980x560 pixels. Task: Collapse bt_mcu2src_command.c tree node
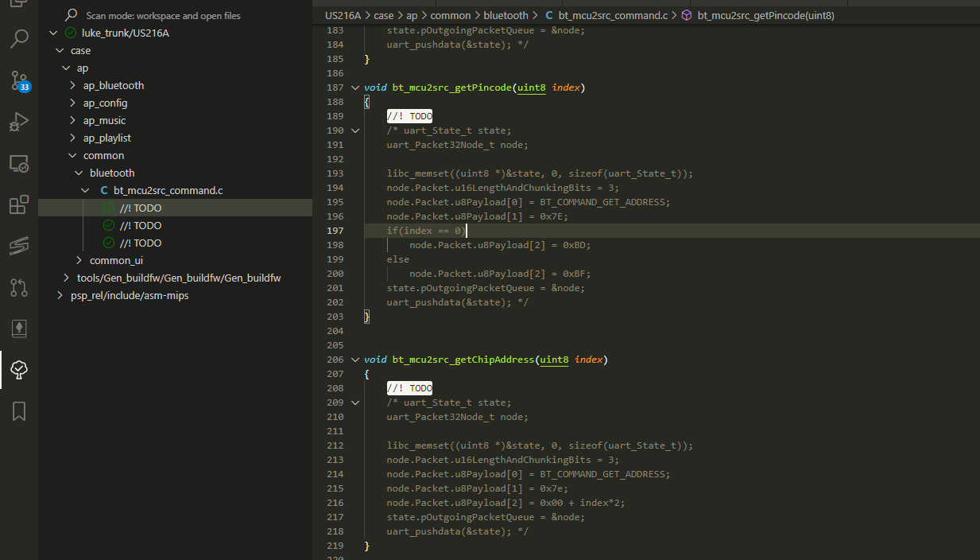point(85,190)
